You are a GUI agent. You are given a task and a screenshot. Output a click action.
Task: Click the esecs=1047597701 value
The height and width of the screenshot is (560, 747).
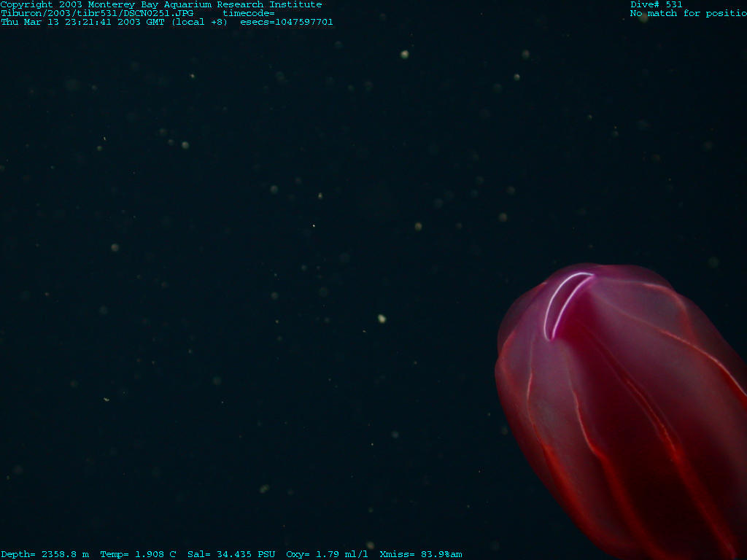click(287, 22)
